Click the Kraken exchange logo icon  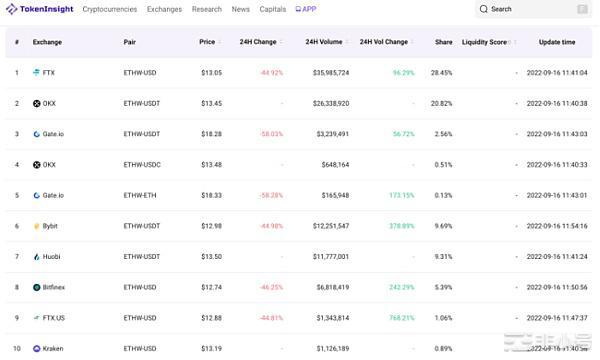click(x=37, y=349)
